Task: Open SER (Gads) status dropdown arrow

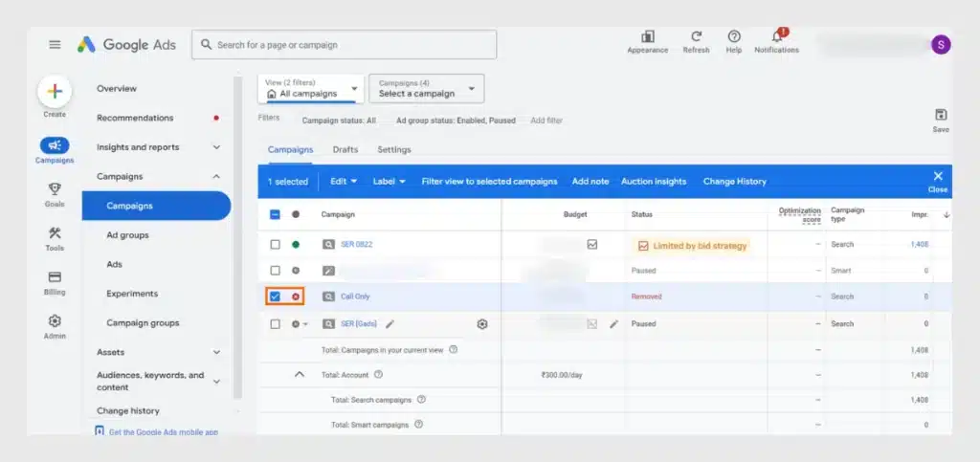Action: point(305,324)
